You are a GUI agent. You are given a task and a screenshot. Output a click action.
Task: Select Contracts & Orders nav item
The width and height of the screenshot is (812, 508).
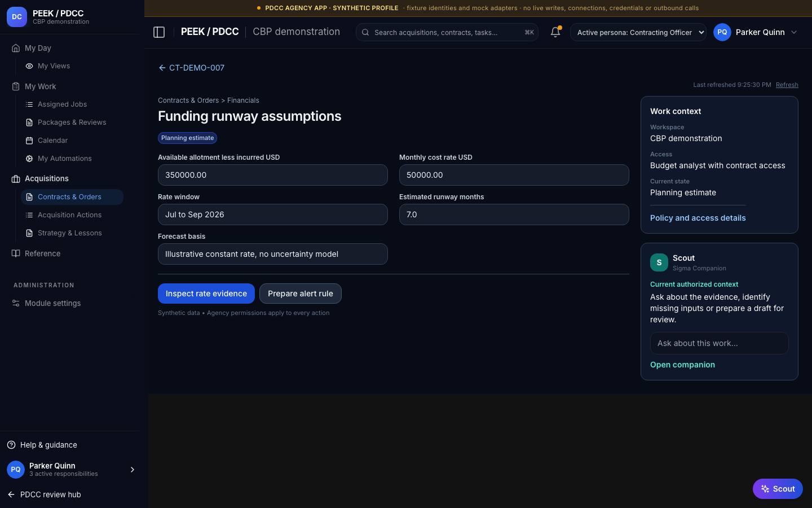(x=72, y=197)
